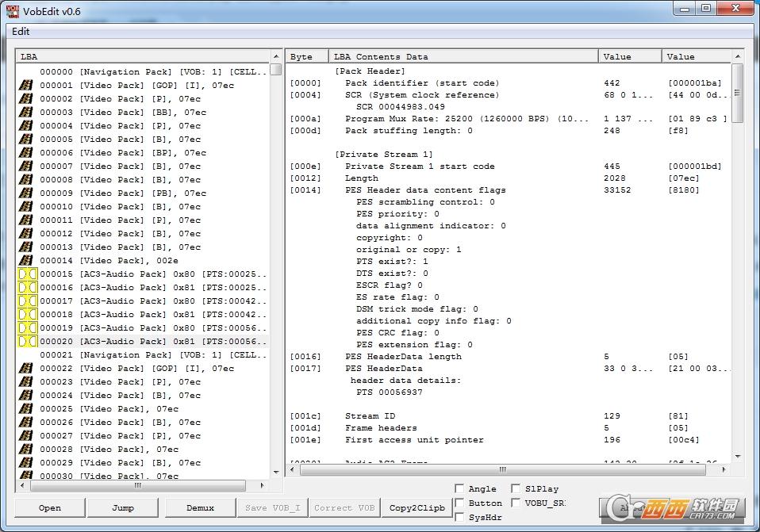Click the video pack icon for LBA 000023

coord(25,382)
